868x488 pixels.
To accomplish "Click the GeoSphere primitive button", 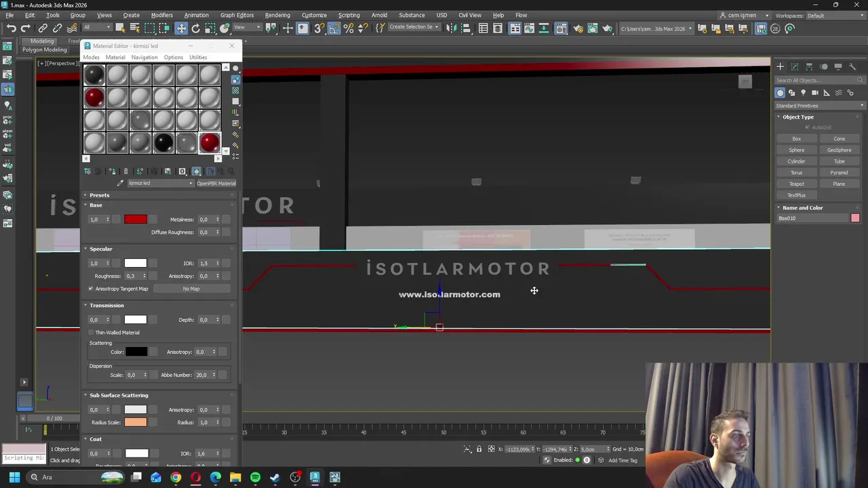I will (x=840, y=150).
